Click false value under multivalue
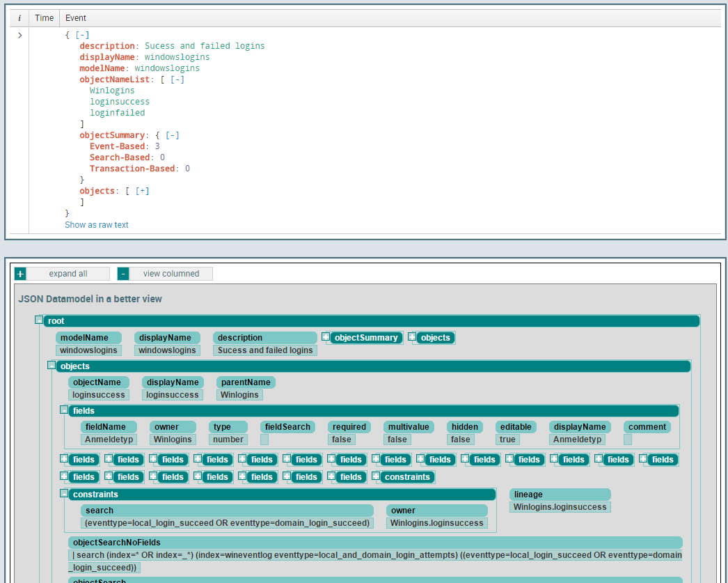728x583 pixels. click(x=397, y=440)
